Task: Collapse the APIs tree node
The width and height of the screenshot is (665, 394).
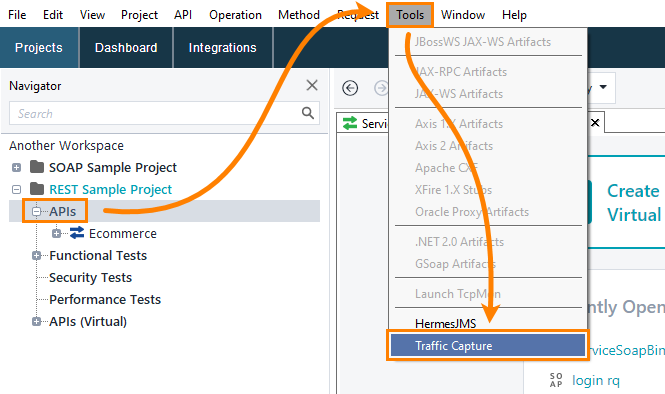Action: [x=36, y=211]
